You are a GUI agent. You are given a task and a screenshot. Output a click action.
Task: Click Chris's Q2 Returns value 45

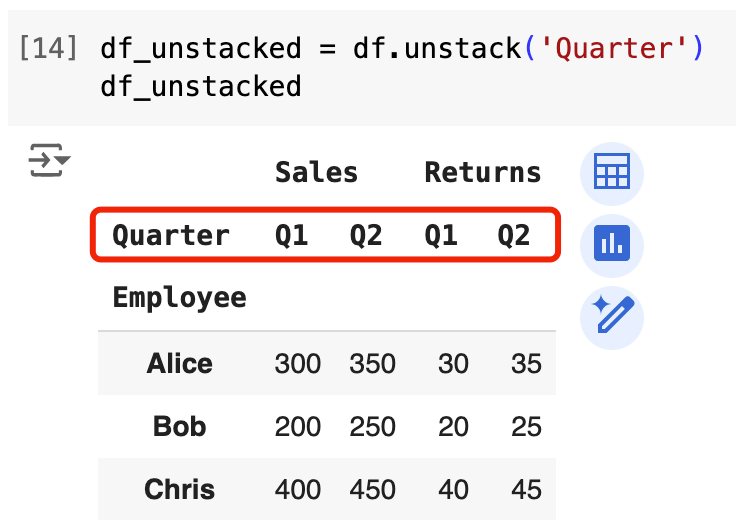click(x=525, y=490)
